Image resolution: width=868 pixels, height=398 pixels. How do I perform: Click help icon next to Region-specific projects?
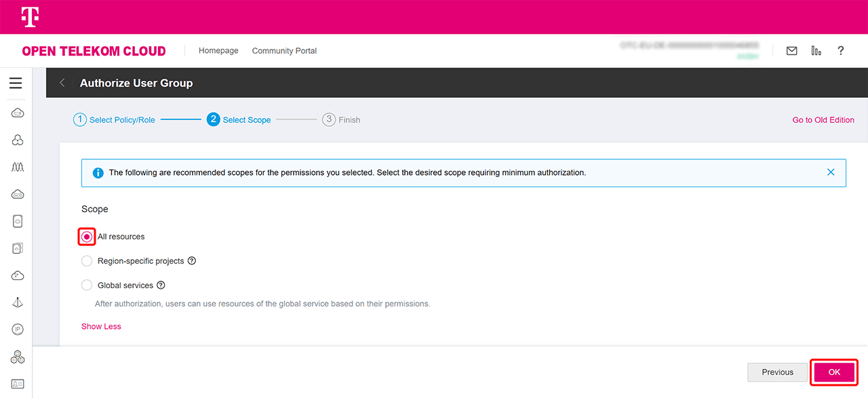[x=192, y=261]
